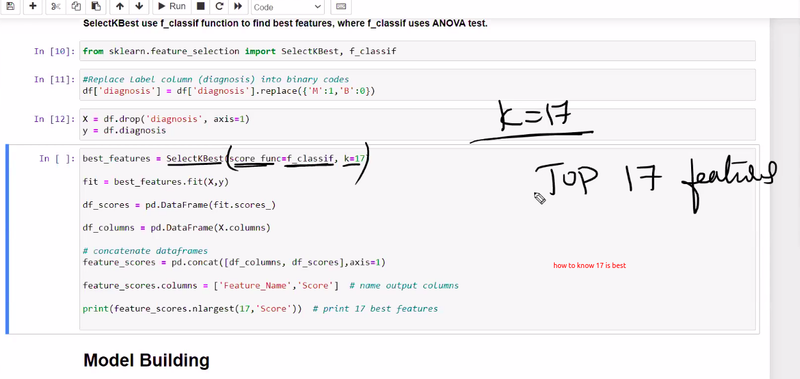This screenshot has width=800, height=379.
Task: Place cursor in the SelectKBest code cell
Action: 417,239
